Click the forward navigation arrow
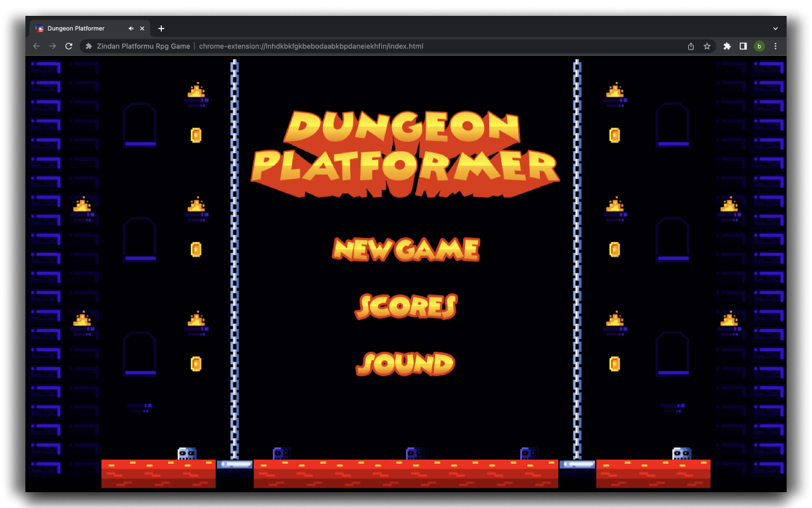Viewport: 812px width, 508px height. [52, 46]
